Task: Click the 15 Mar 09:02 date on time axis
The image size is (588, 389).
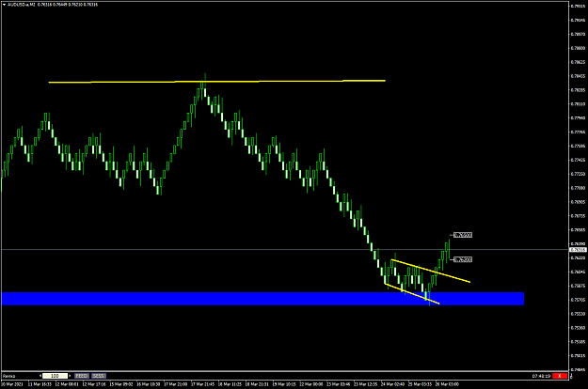Action: coord(121,384)
